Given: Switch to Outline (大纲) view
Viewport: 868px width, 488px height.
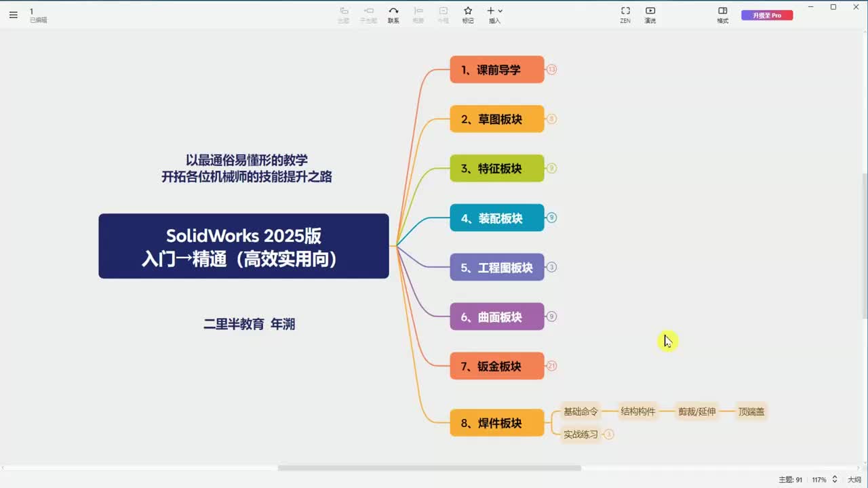Looking at the screenshot, I should [x=854, y=479].
